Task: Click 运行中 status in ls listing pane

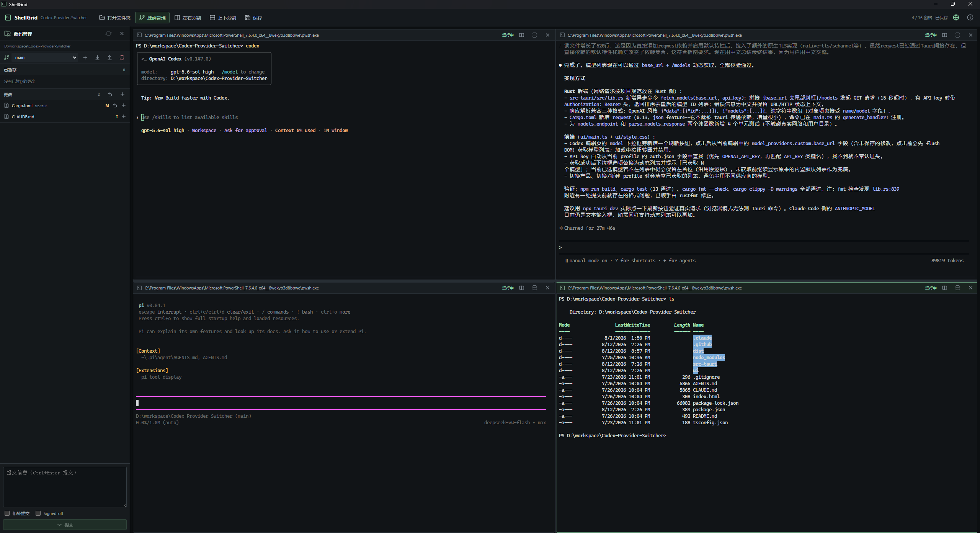Action: [931, 288]
